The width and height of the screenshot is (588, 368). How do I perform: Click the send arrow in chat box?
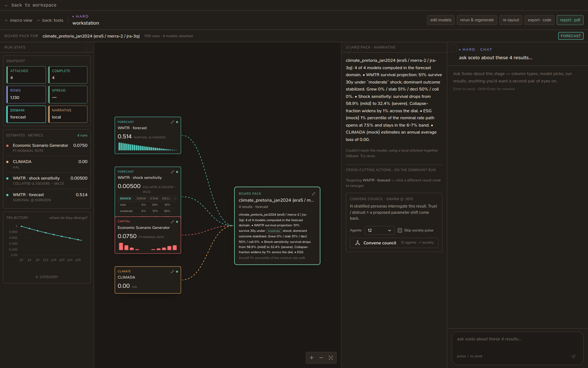pos(573,357)
